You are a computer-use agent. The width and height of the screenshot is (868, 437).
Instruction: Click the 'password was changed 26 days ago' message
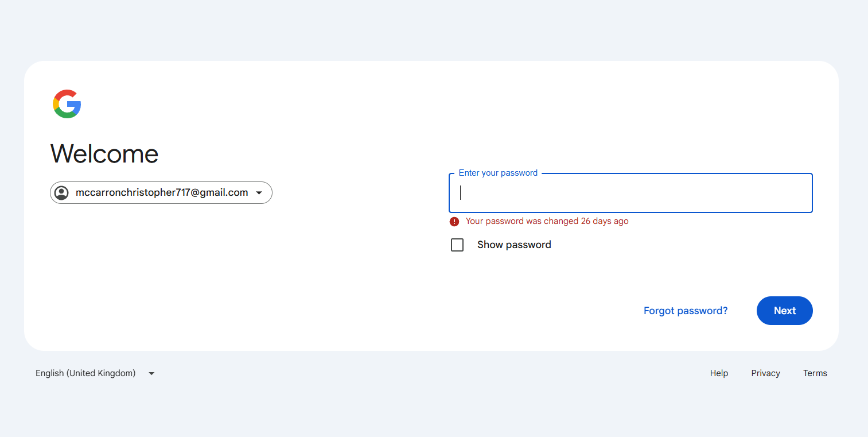tap(547, 221)
